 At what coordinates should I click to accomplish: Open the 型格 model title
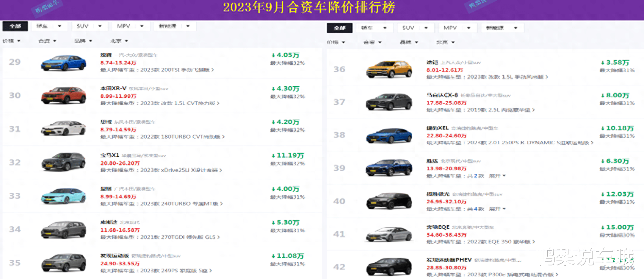pyautogui.click(x=106, y=189)
